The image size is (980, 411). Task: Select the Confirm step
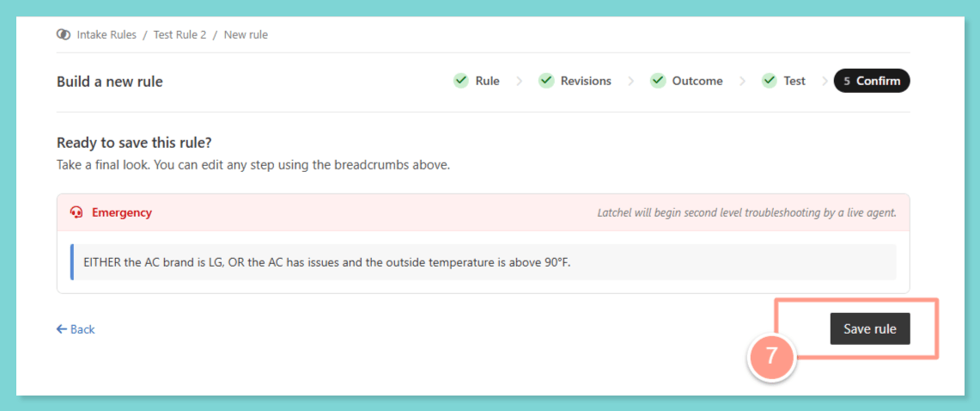coord(871,81)
